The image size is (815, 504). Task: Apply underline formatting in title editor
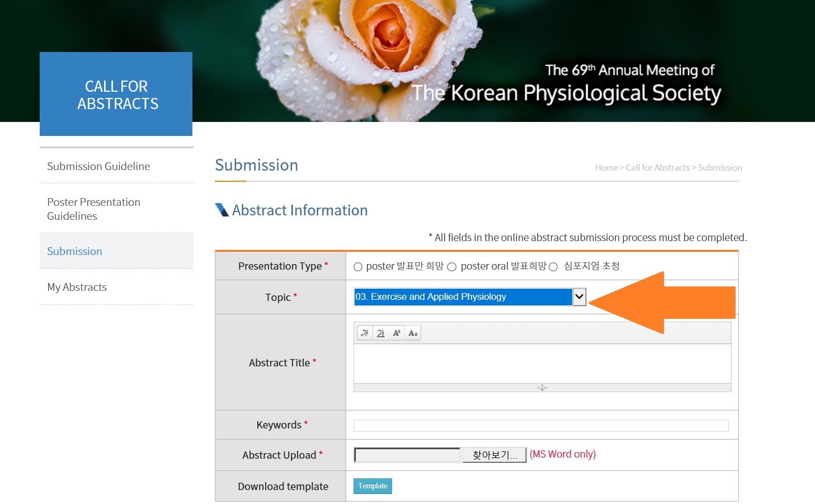tap(380, 333)
